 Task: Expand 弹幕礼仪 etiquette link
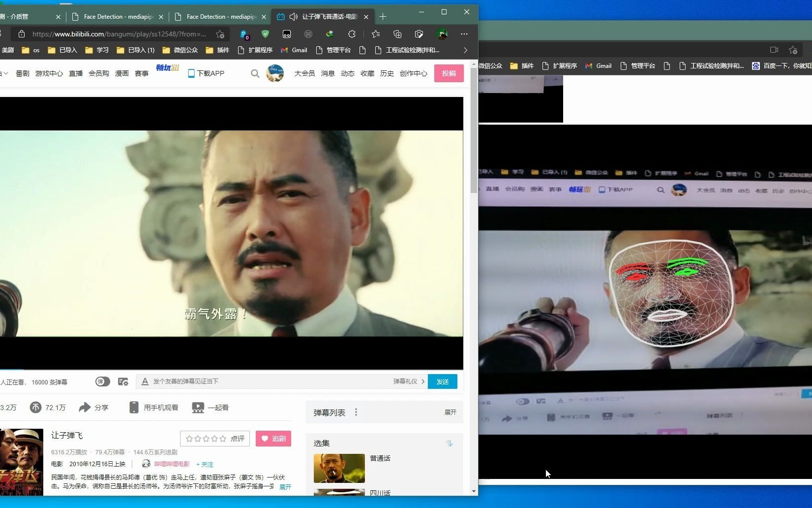click(409, 381)
